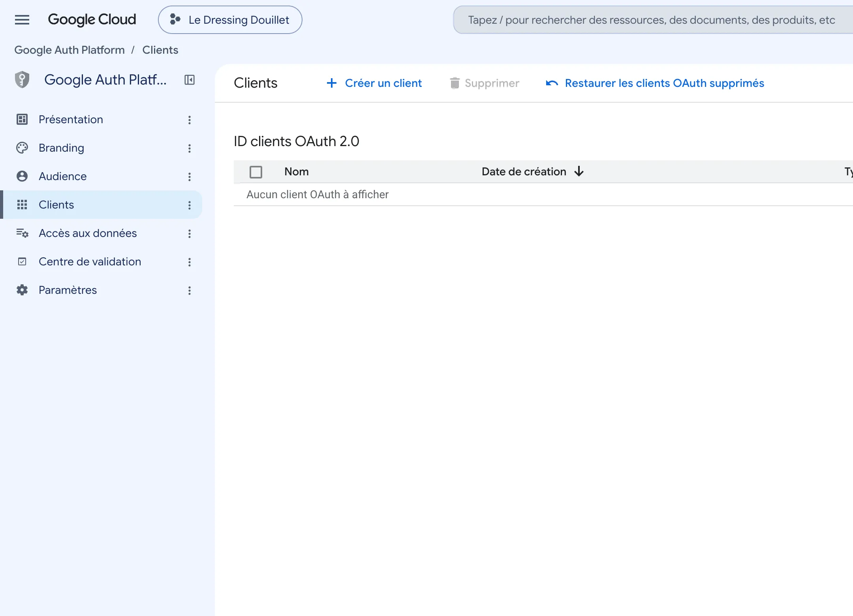The height and width of the screenshot is (616, 853).
Task: Open more options for Clients
Action: 190,205
